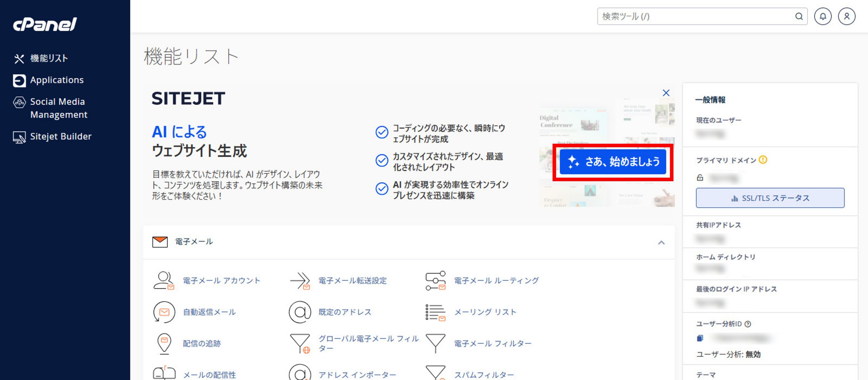The image size is (868, 380).
Task: Open the 電子メール アカウント feature
Action: (220, 281)
